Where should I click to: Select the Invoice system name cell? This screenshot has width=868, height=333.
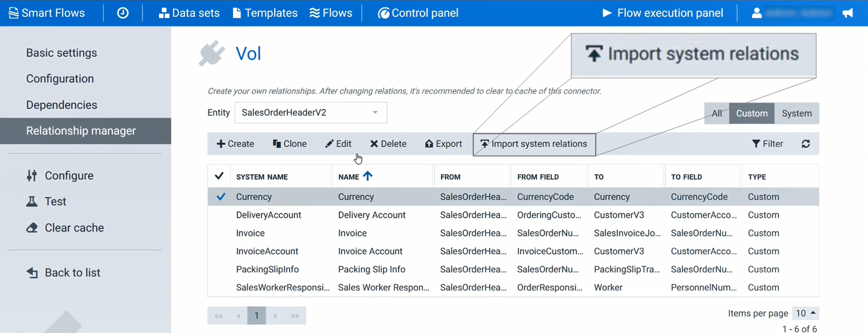coord(251,233)
